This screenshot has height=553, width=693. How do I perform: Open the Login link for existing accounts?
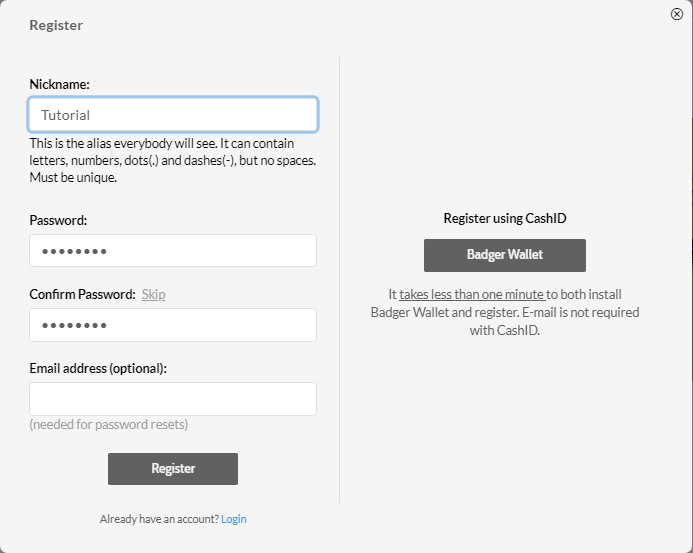coord(234,519)
